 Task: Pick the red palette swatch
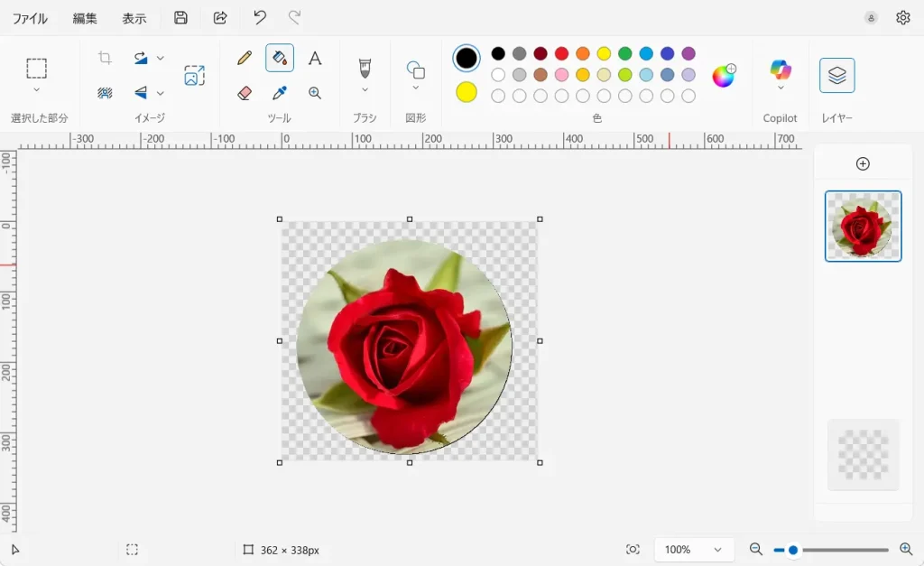tap(561, 53)
